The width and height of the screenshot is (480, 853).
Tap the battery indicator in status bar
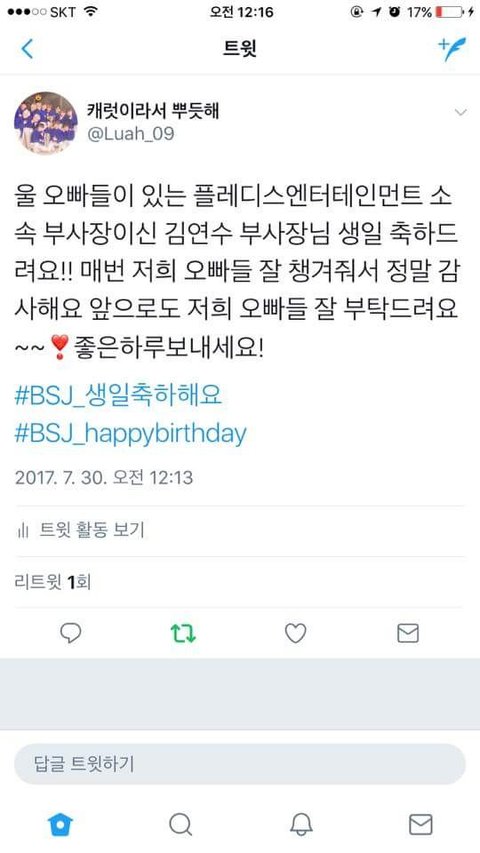click(x=450, y=12)
